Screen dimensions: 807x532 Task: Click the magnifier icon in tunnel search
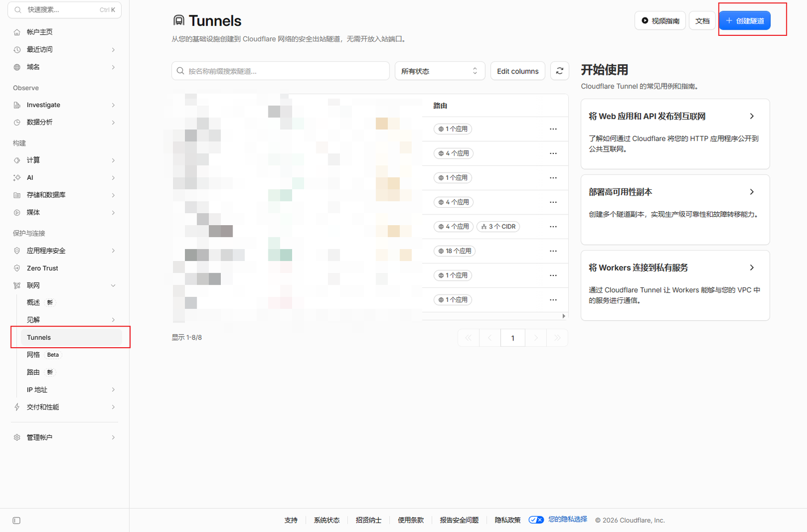[x=180, y=71]
